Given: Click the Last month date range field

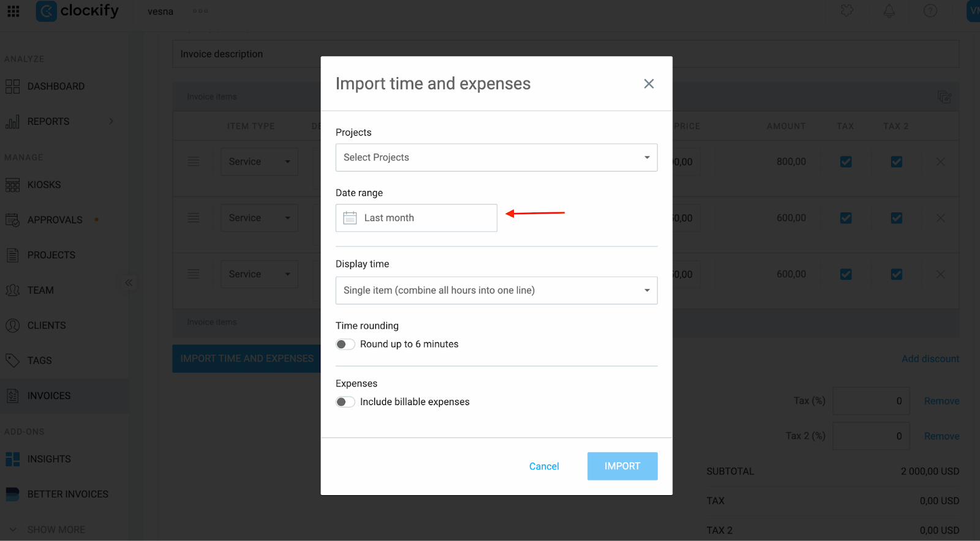Looking at the screenshot, I should click(x=416, y=218).
